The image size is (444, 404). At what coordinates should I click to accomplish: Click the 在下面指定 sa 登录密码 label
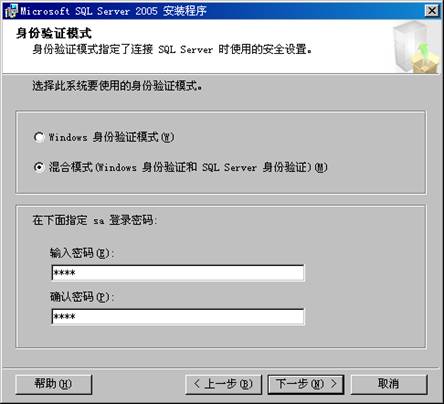(95, 220)
